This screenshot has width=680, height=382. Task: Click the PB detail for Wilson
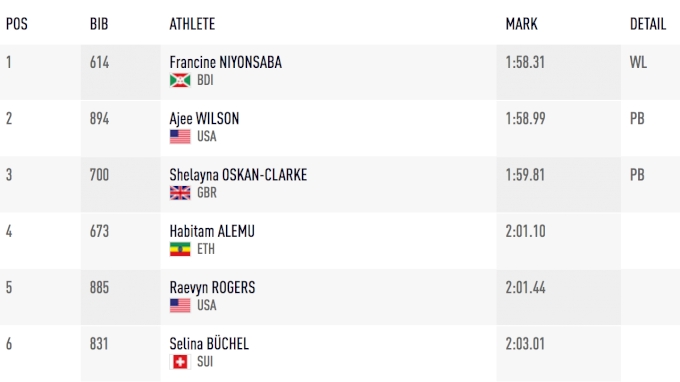click(x=637, y=119)
